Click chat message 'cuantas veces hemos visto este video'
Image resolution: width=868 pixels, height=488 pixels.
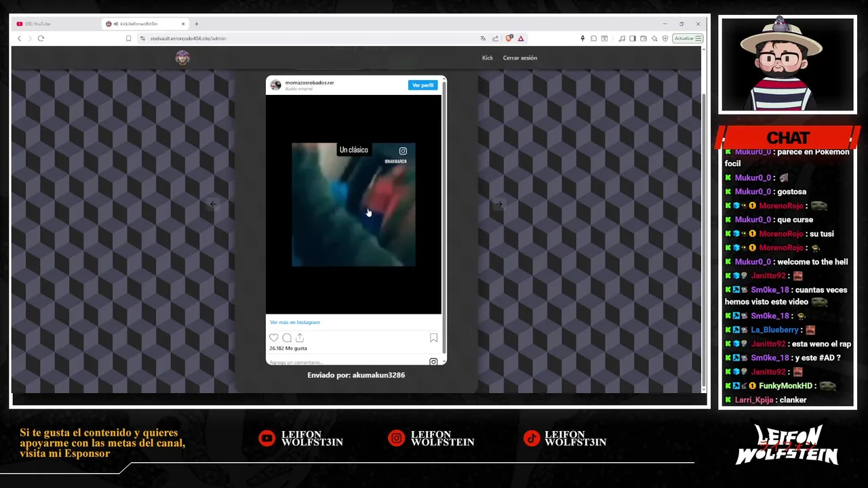786,296
